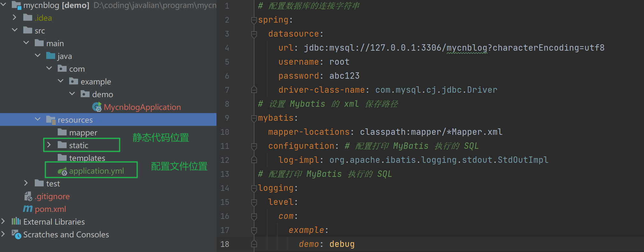Click the src folder icon
Image resolution: width=644 pixels, height=252 pixels.
pos(28,30)
